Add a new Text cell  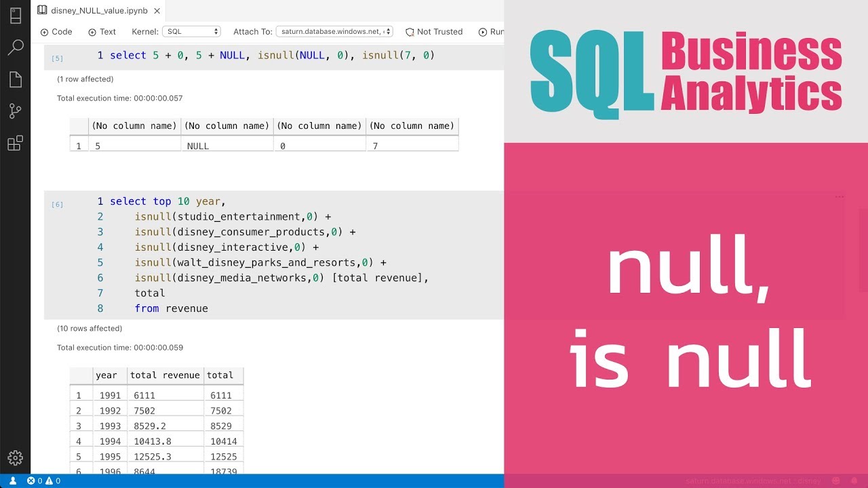tap(102, 32)
